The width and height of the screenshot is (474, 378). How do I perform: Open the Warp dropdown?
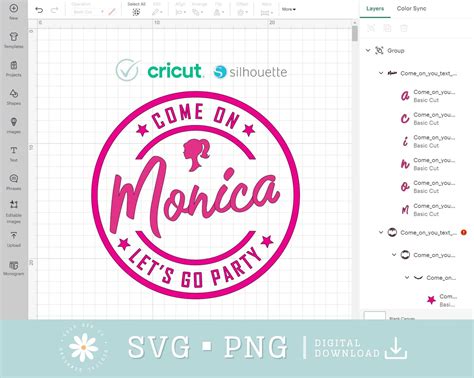point(266,12)
